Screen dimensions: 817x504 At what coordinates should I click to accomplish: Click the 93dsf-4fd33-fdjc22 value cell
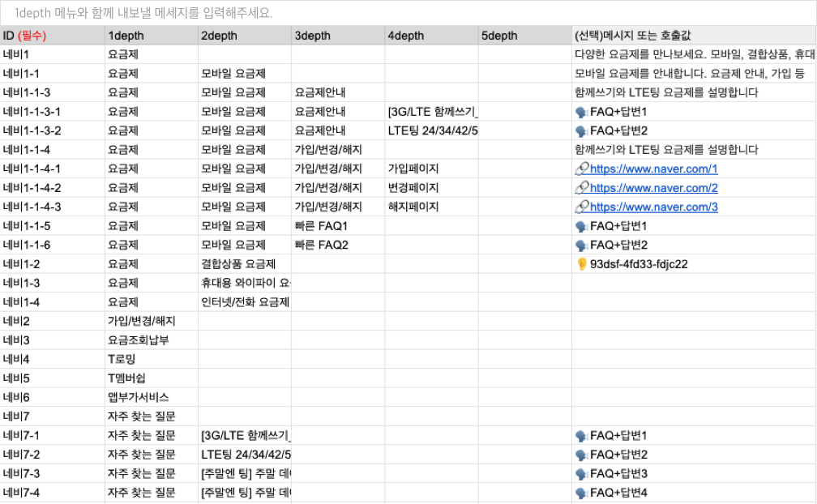[x=694, y=264]
